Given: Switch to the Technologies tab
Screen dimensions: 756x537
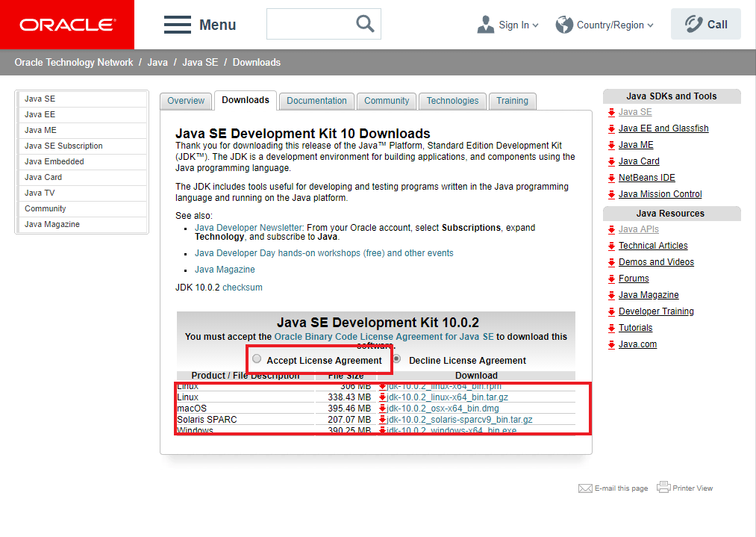Looking at the screenshot, I should tap(453, 101).
